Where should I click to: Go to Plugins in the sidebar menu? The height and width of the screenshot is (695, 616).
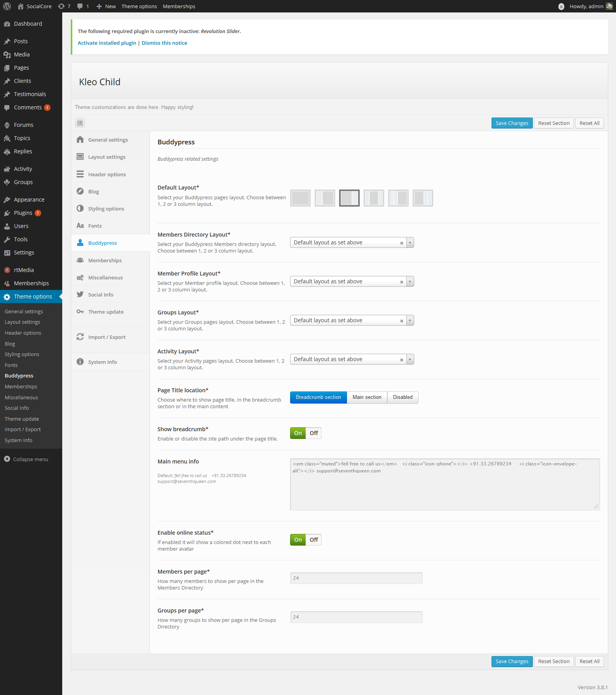(x=23, y=213)
